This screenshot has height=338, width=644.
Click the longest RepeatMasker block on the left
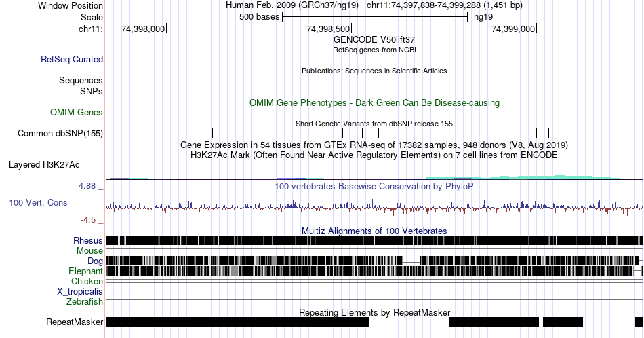pos(237,322)
